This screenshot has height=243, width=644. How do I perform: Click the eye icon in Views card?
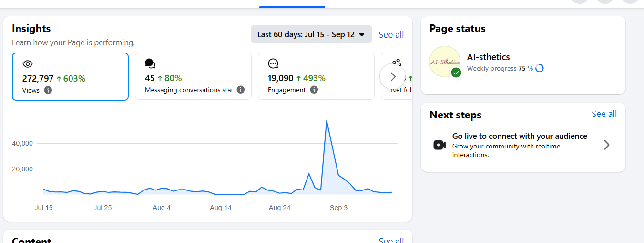pos(28,64)
